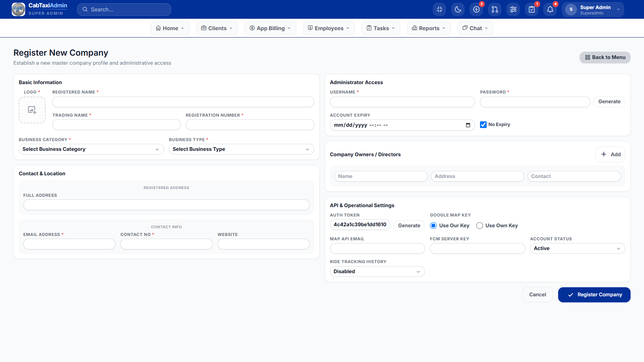Open the Chat menu

click(475, 28)
